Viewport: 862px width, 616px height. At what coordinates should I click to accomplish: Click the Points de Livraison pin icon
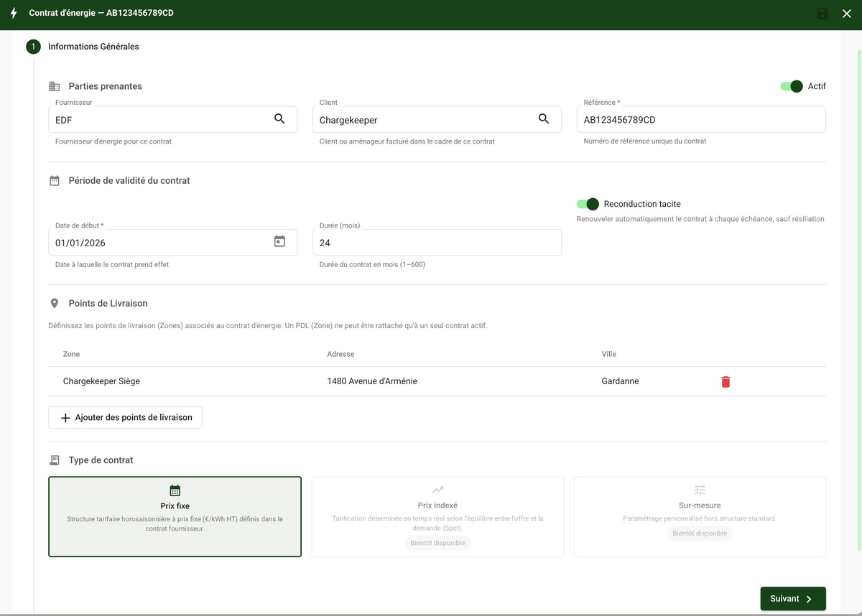[x=54, y=304]
